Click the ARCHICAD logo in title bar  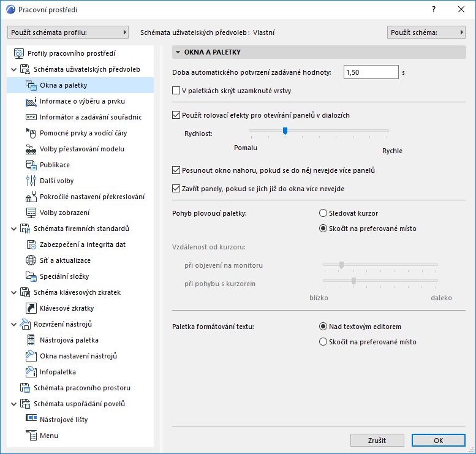point(10,10)
